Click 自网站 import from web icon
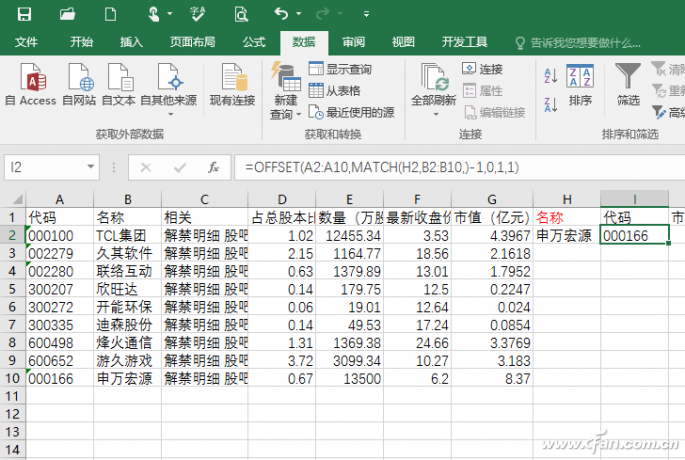The width and height of the screenshot is (685, 460). [x=79, y=84]
